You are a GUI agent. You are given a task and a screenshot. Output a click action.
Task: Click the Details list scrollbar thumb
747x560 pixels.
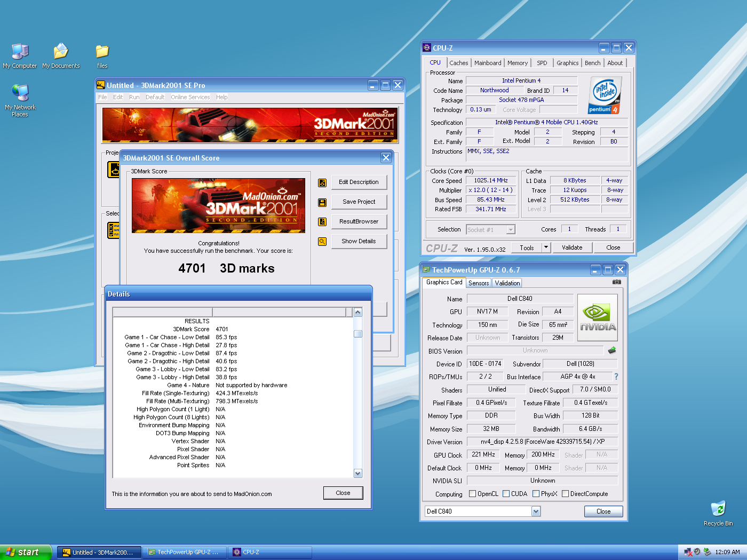pyautogui.click(x=358, y=334)
